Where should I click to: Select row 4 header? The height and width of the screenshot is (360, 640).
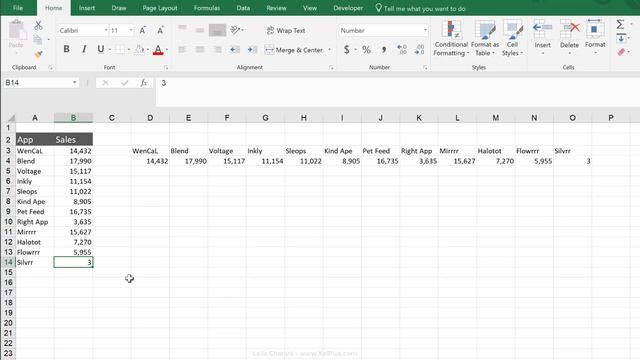point(8,161)
